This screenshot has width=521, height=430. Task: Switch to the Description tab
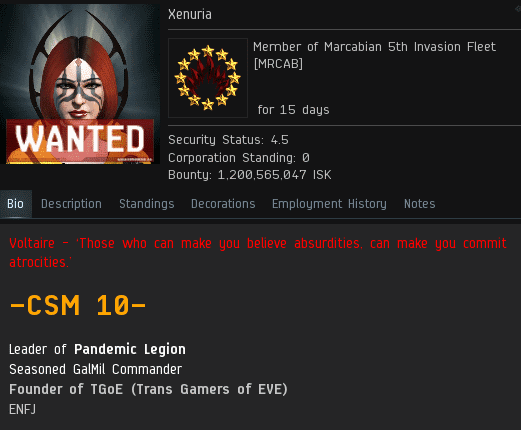click(71, 204)
